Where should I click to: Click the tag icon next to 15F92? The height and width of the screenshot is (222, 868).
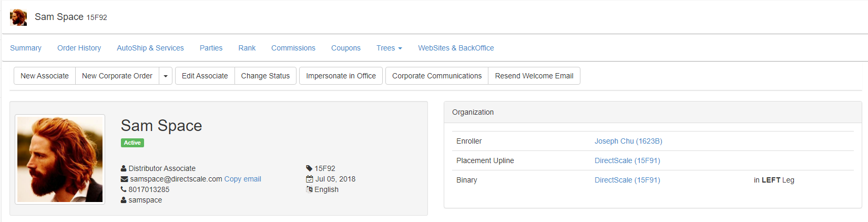click(x=309, y=169)
